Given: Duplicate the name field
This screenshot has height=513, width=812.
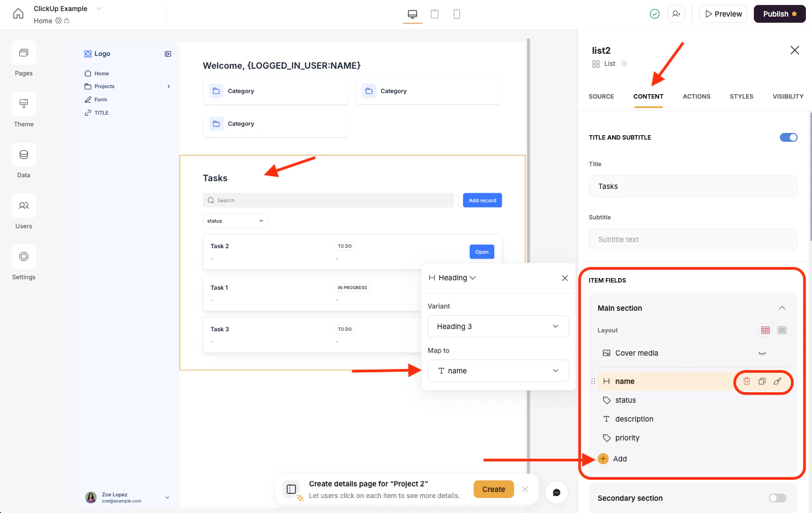Looking at the screenshot, I should (x=762, y=381).
